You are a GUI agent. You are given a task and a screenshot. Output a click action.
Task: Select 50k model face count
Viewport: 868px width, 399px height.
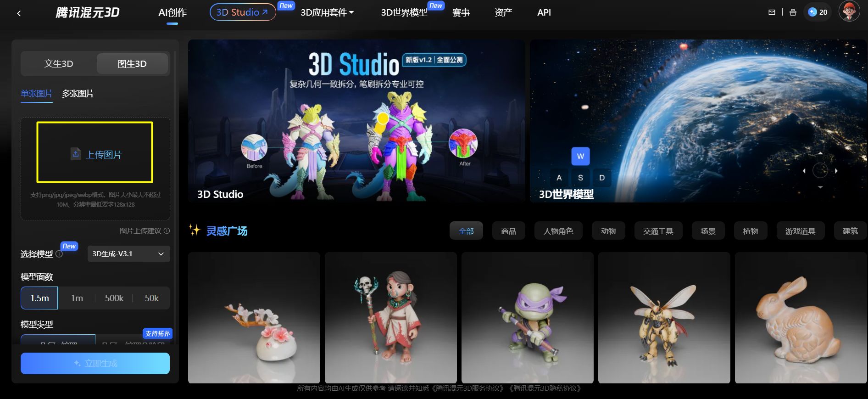point(152,298)
